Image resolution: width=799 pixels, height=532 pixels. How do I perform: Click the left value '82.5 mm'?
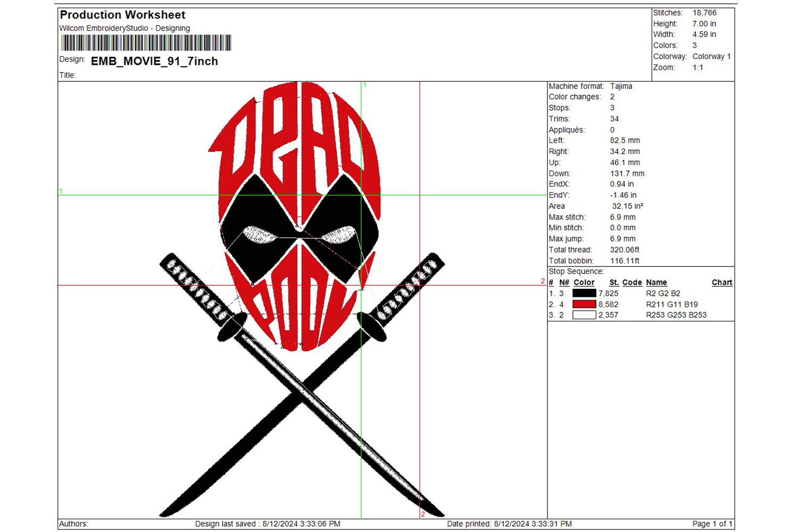coord(625,140)
